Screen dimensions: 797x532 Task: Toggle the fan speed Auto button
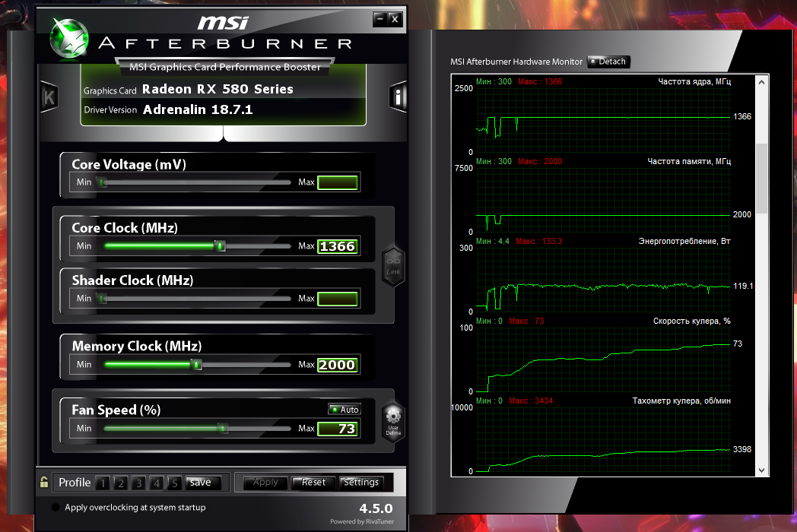coord(345,410)
